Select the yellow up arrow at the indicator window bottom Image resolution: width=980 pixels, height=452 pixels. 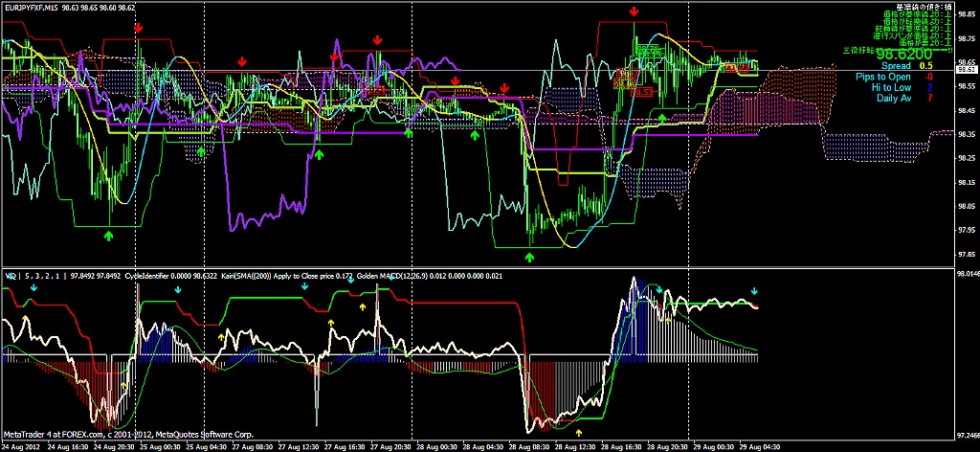click(578, 433)
